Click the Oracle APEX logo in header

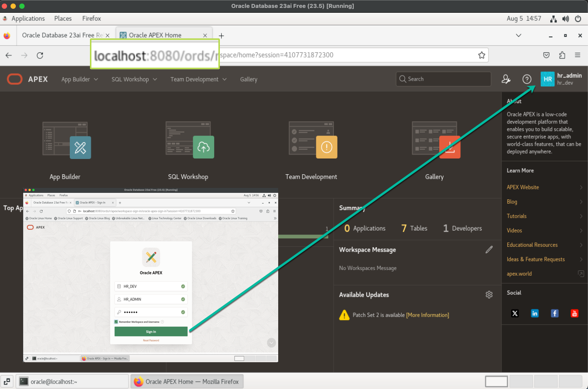(x=27, y=79)
